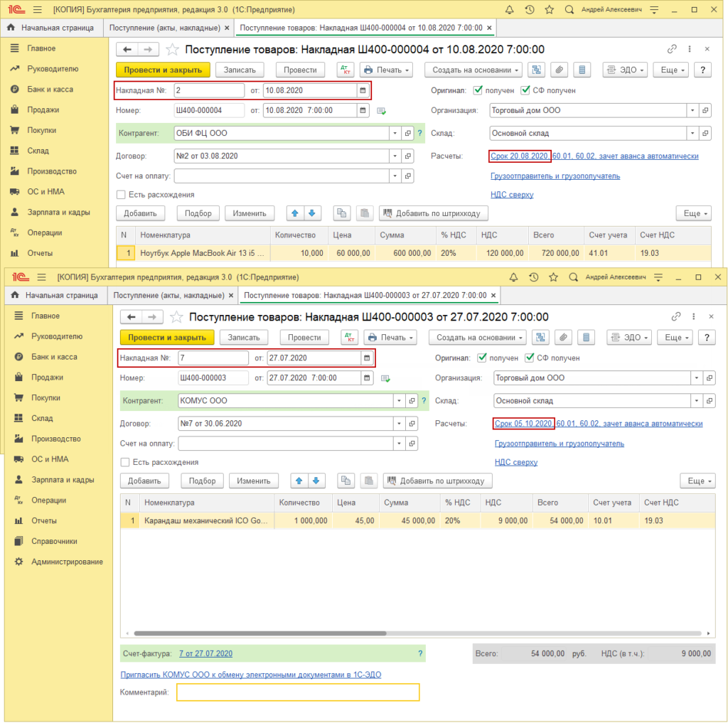Viewport: 728px width, 723px height.
Task: Open calendar for invoice date 27.07.2020
Action: coord(366,358)
